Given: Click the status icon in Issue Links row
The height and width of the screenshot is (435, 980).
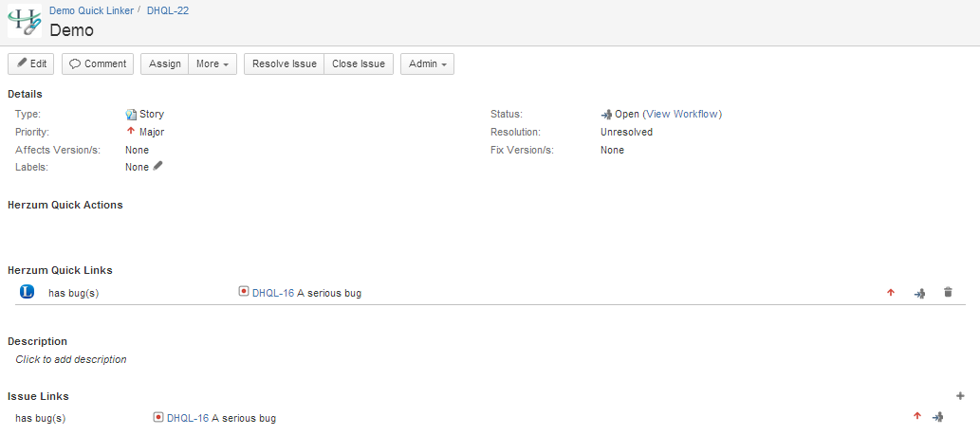Looking at the screenshot, I should click(x=937, y=417).
